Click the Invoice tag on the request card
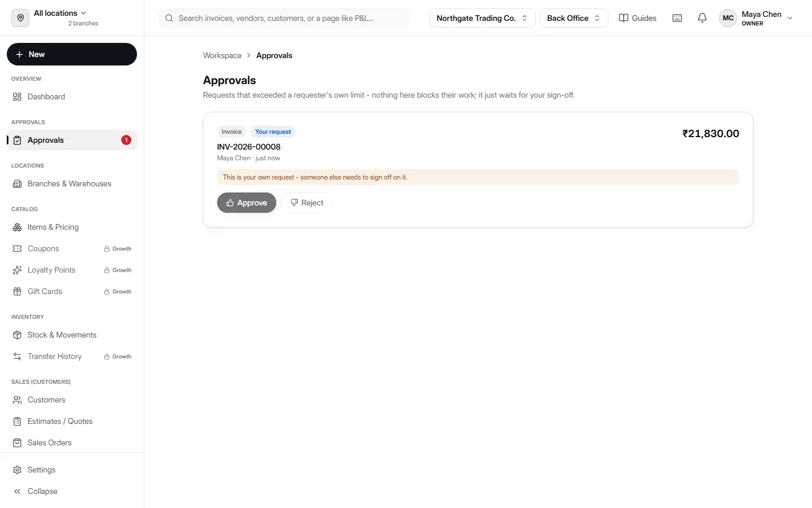Viewport: 812px width, 508px height. (231, 132)
